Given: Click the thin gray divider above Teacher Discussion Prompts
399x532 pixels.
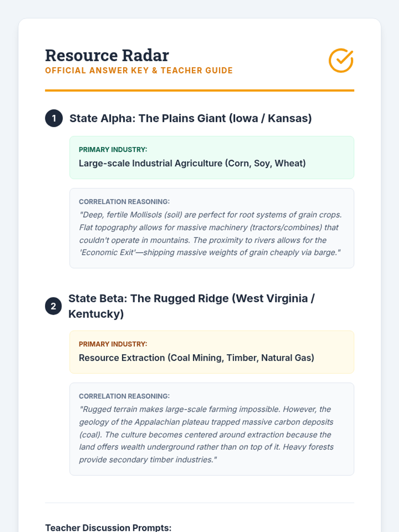Looking at the screenshot, I should (x=199, y=503).
